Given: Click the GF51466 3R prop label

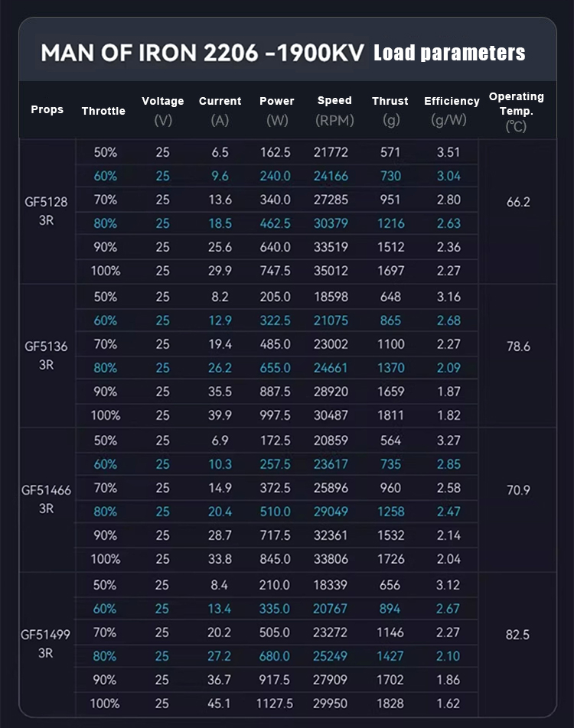Looking at the screenshot, I should (47, 499).
